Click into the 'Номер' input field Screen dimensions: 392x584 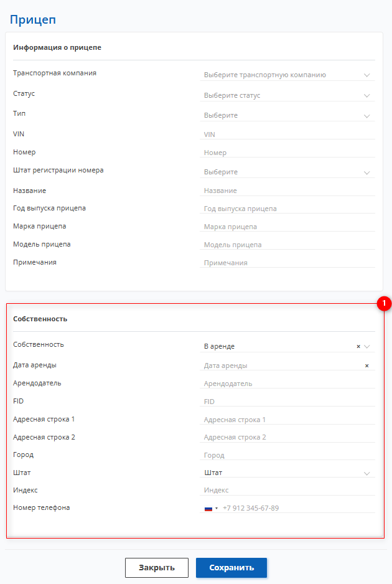point(289,153)
